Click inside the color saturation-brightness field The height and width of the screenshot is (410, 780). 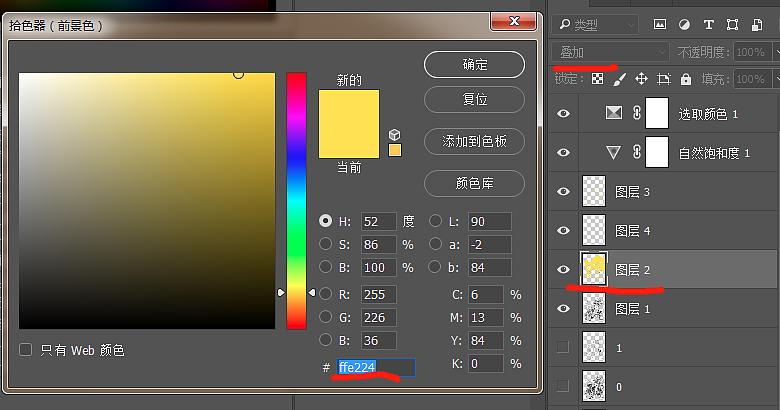click(147, 201)
